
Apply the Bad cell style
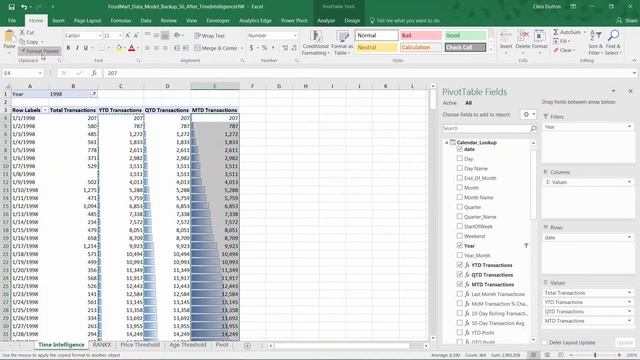point(420,36)
